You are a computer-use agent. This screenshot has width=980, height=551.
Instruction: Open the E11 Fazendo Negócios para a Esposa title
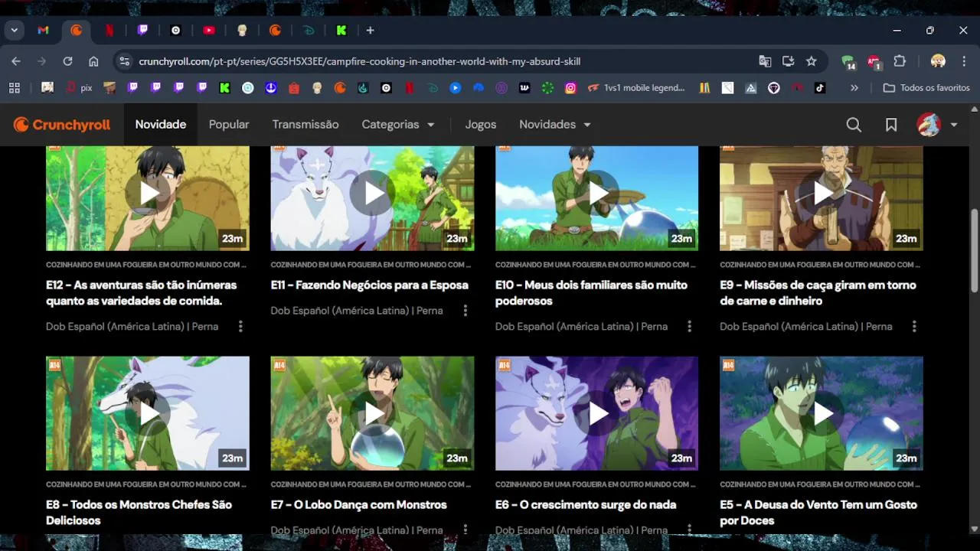point(370,285)
